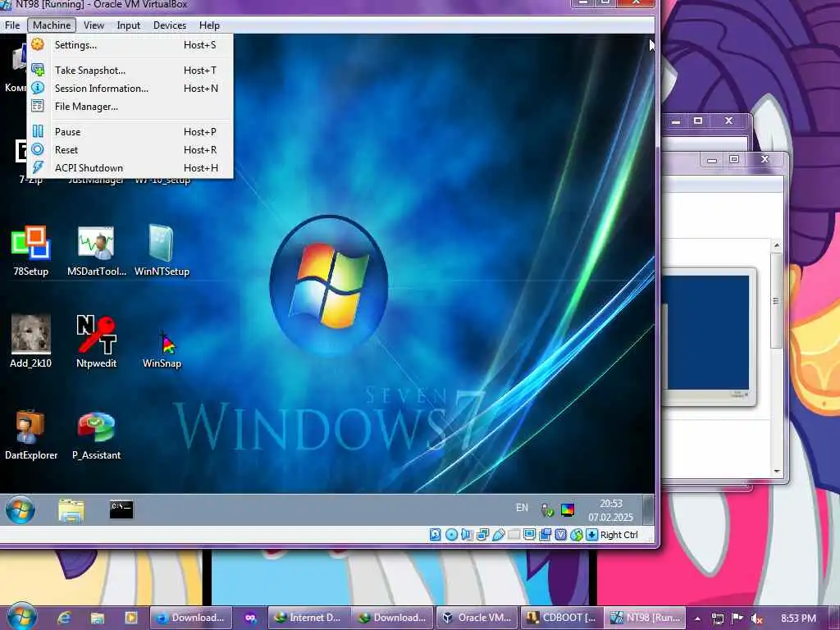Click the greyed shared folders indicator in status bar
The width and height of the screenshot is (840, 630).
tap(514, 535)
